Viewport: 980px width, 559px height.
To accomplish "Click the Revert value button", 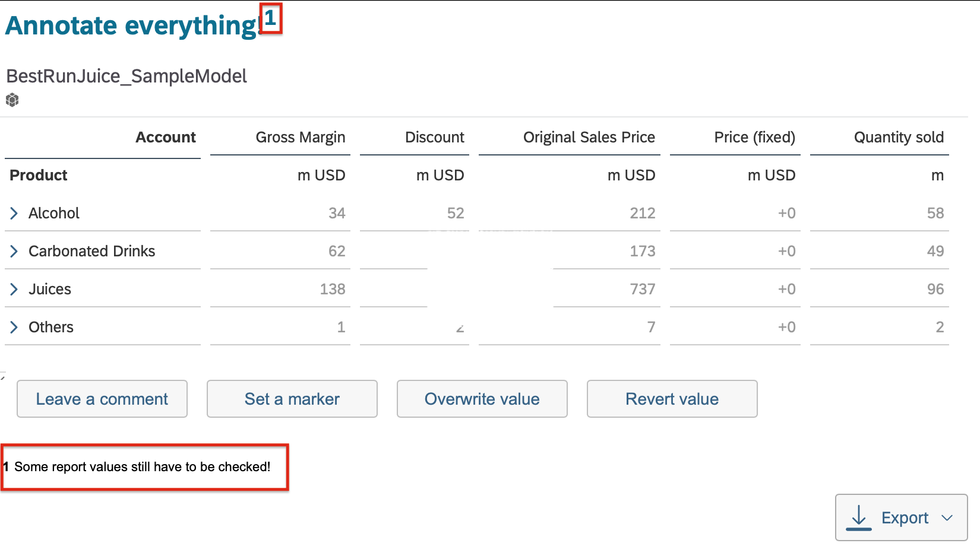I will 672,399.
